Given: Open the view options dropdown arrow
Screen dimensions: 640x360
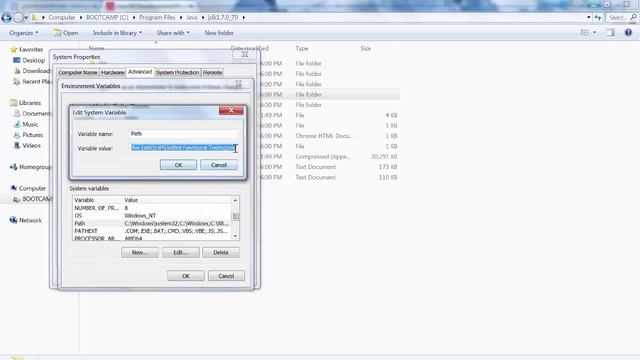Looking at the screenshot, I should click(594, 33).
